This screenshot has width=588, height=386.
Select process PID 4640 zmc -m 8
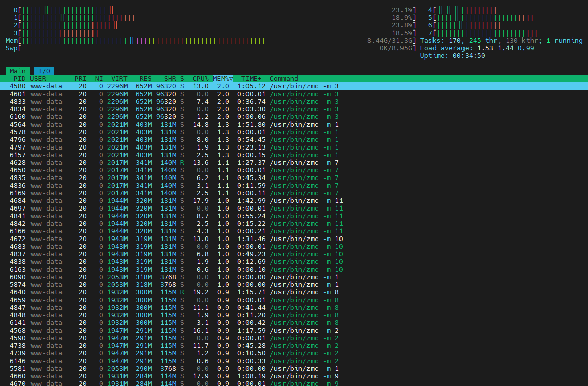pyautogui.click(x=294, y=292)
